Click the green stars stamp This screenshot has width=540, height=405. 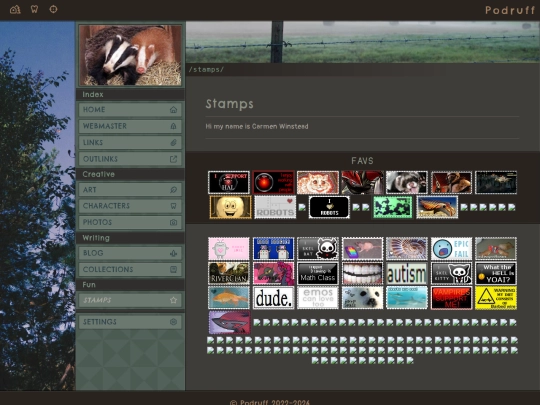pos(392,207)
